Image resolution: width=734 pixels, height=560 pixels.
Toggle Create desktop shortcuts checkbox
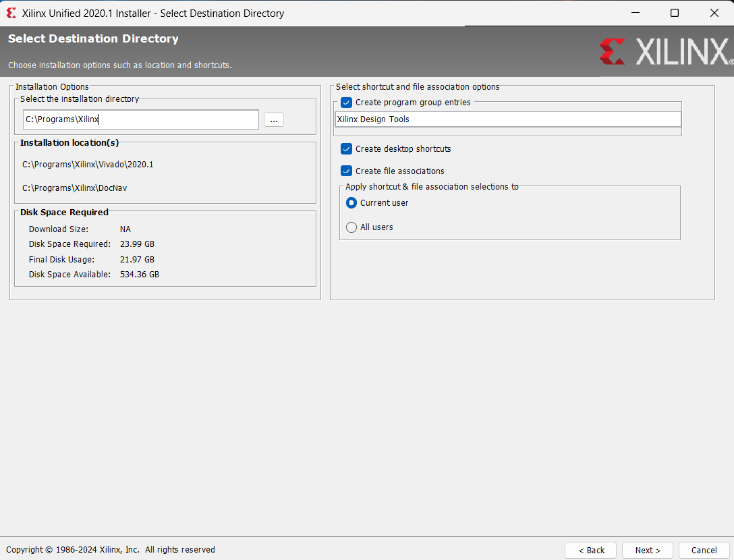[x=346, y=149]
